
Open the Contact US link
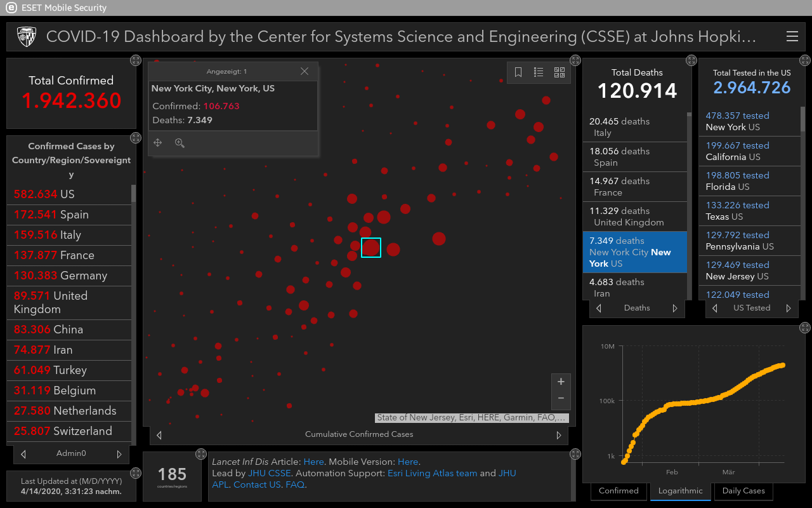coord(257,485)
